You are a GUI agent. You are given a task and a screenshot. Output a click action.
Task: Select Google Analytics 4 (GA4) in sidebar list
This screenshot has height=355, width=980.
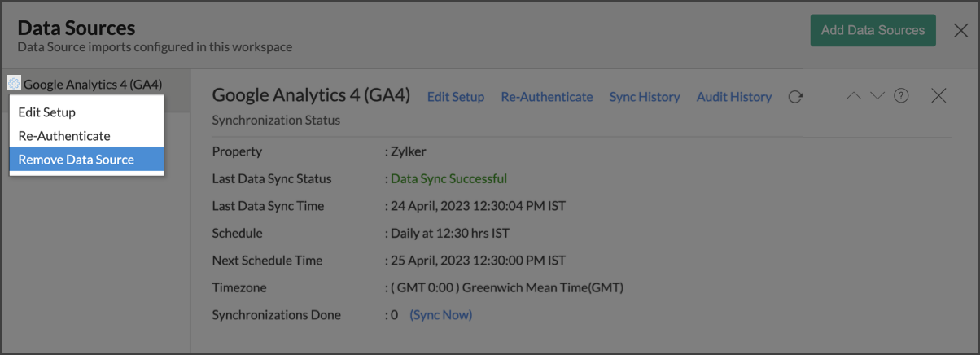(x=93, y=84)
